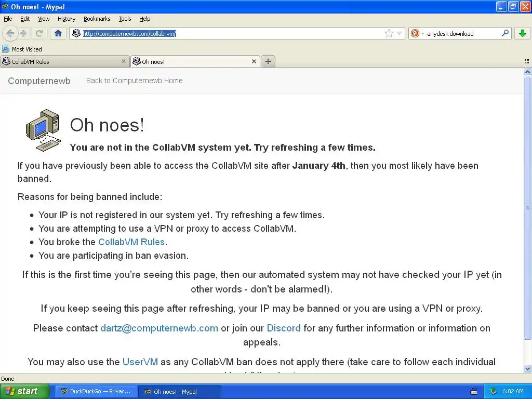Viewport: 532px width, 399px height.
Task: Open a new tab with the plus button
Action: (268, 61)
